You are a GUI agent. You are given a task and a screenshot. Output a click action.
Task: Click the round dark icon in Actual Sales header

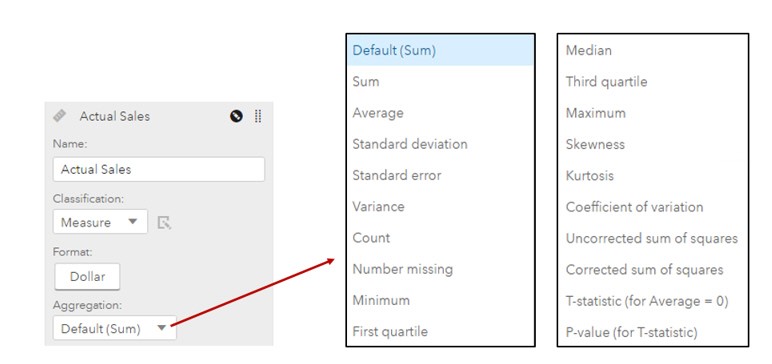pos(236,116)
